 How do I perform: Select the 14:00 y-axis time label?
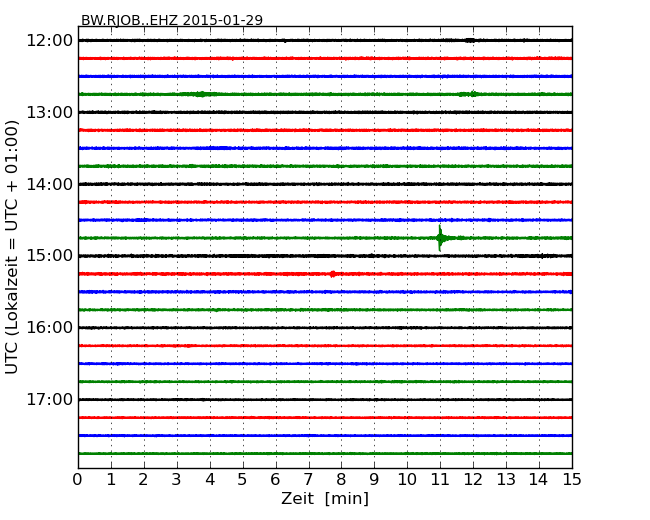click(x=50, y=184)
